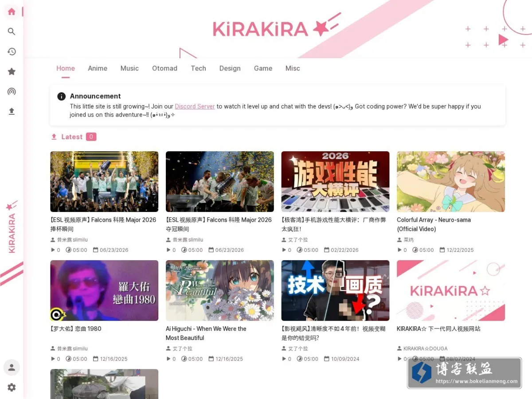The width and height of the screenshot is (532, 399).
Task: Open the search icon in sidebar
Action: tap(12, 31)
